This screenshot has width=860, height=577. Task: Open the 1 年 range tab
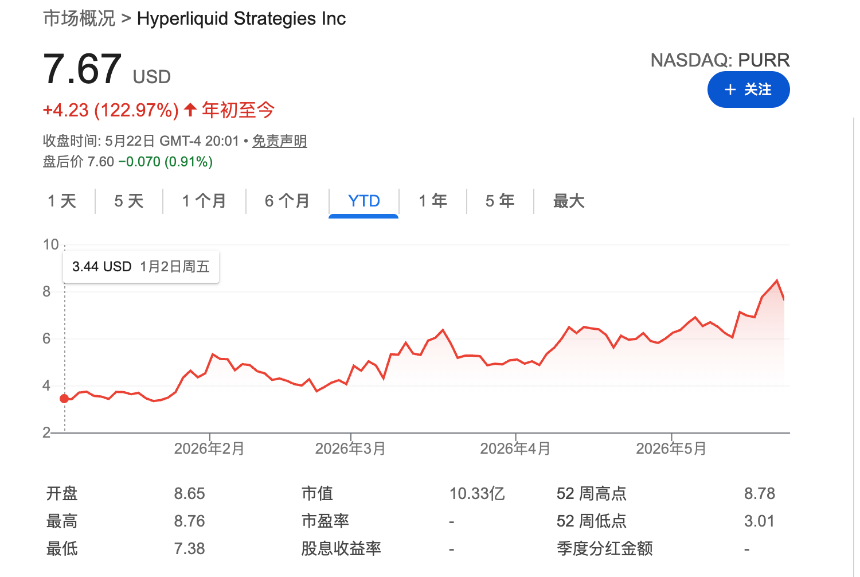(433, 201)
